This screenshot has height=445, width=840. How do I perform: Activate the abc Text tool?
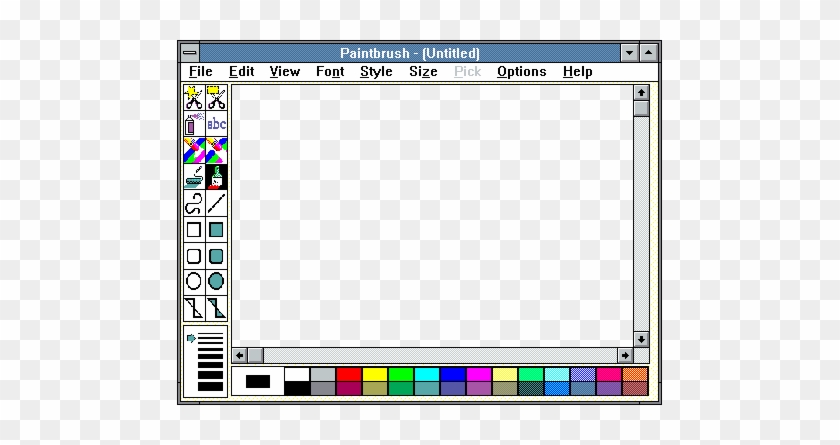tap(216, 124)
